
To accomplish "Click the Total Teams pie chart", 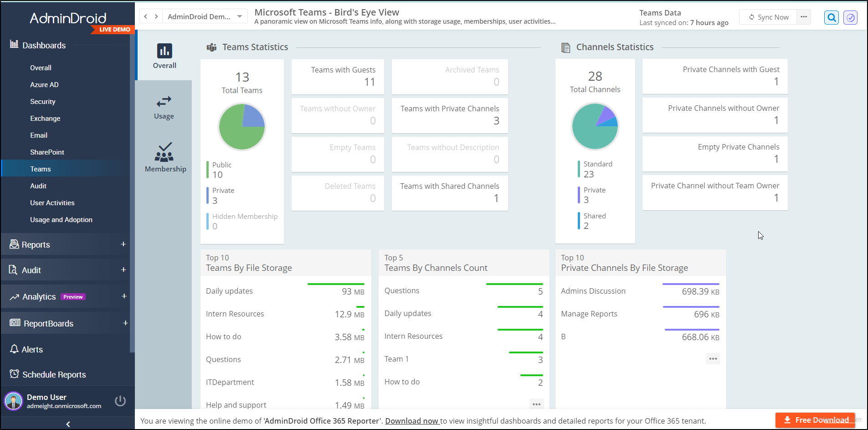I will (242, 126).
